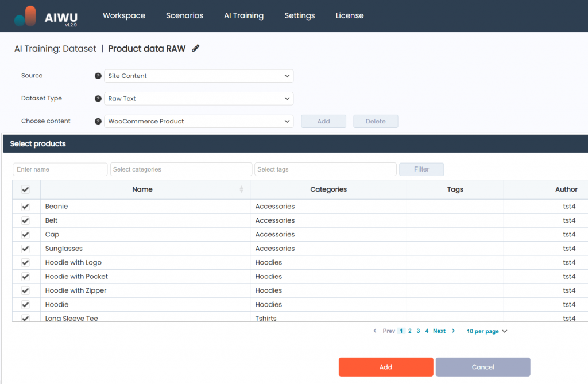The image size is (588, 384).
Task: Click the AIWU logo
Action: coord(46,17)
